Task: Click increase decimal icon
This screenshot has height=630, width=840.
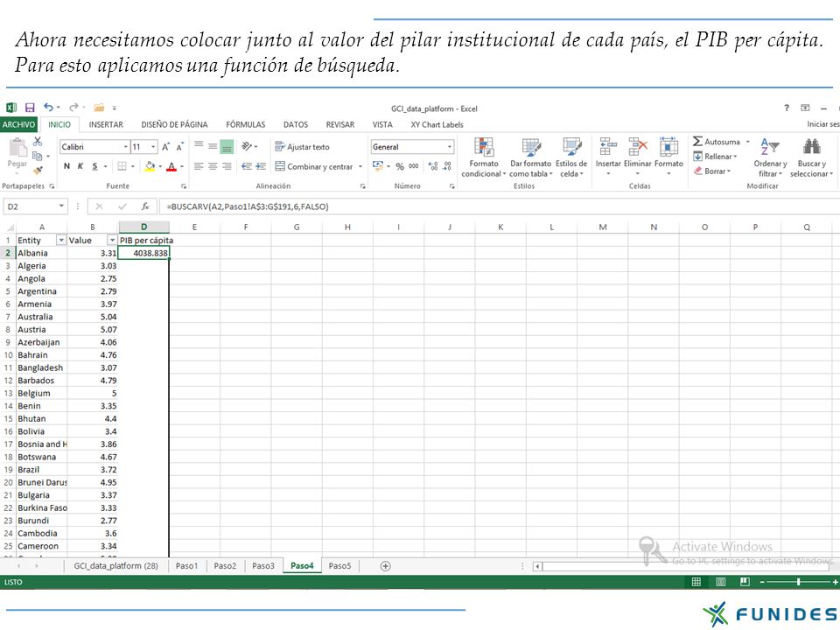Action: [433, 166]
